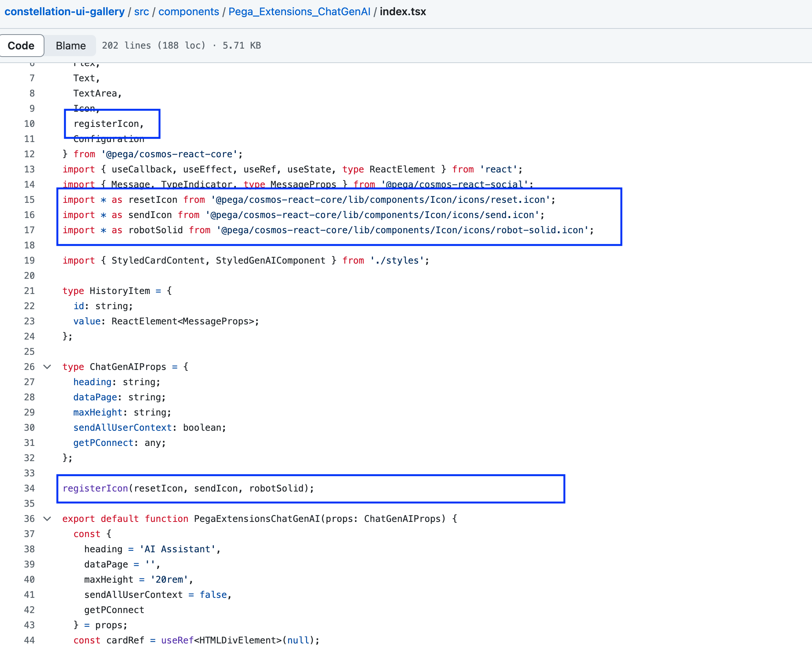Viewport: 812px width, 648px height.
Task: Switch to the Blame tab
Action: tap(71, 46)
